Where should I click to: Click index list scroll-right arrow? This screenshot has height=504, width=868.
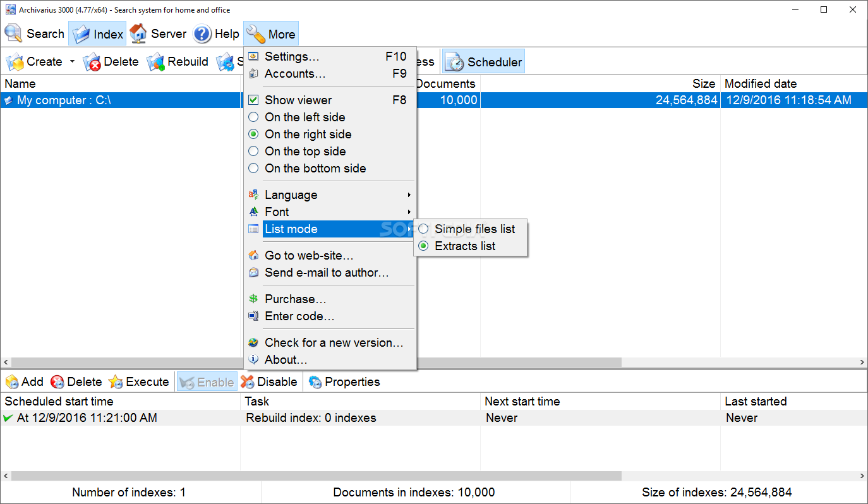click(x=862, y=363)
